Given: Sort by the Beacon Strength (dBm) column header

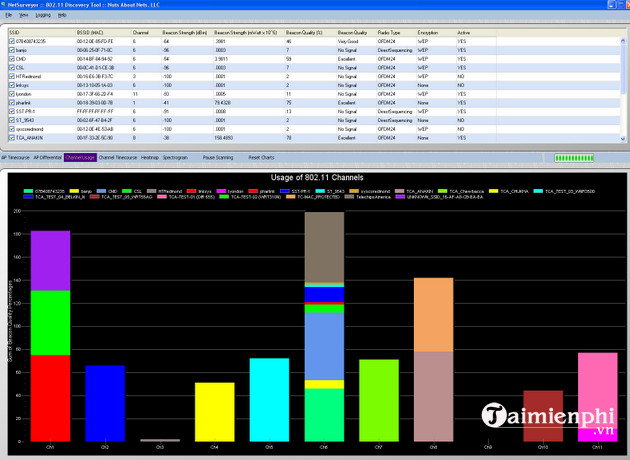Looking at the screenshot, I should coord(187,33).
